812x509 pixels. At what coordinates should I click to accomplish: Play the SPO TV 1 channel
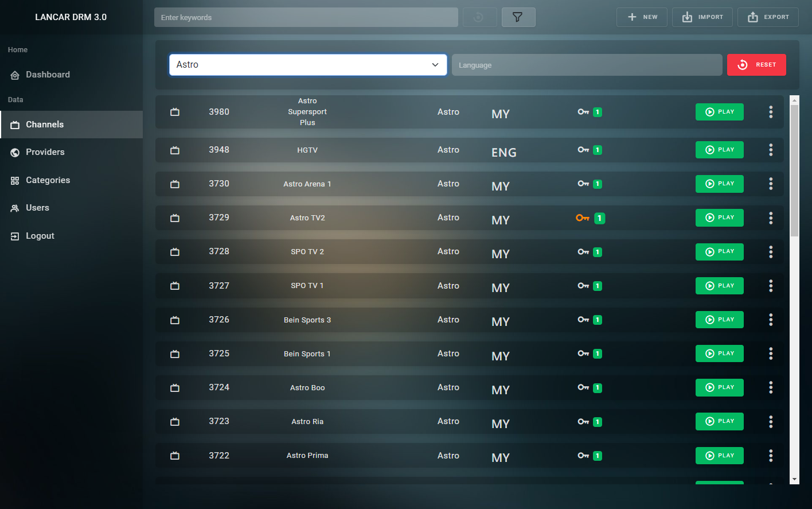click(720, 286)
